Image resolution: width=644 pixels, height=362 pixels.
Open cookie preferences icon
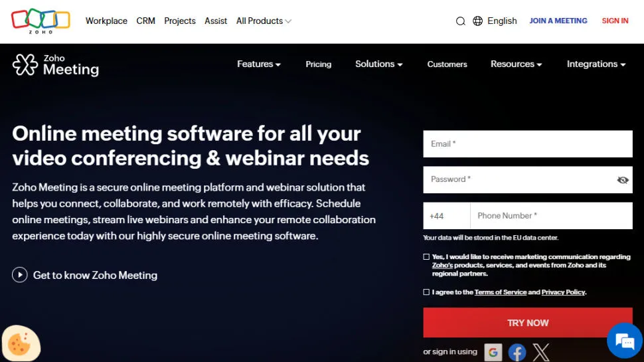coord(20,344)
